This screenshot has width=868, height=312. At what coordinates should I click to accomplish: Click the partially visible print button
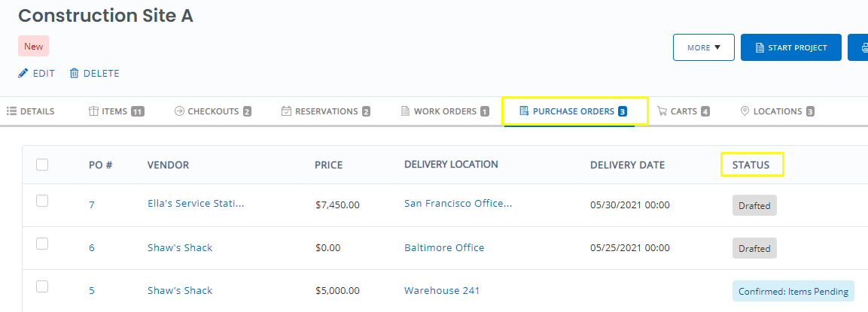[x=858, y=47]
